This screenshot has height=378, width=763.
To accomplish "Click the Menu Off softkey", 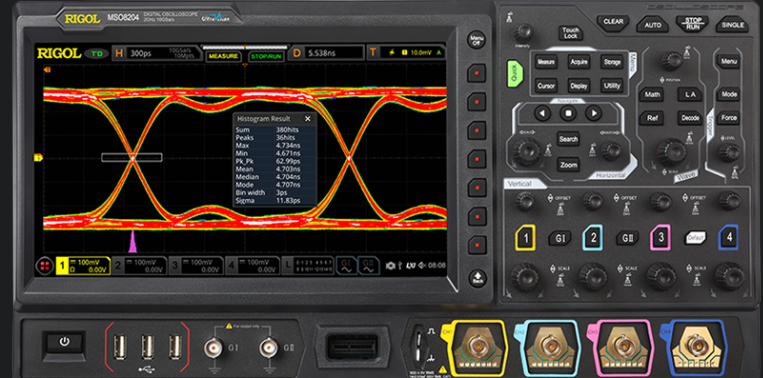I will point(477,41).
